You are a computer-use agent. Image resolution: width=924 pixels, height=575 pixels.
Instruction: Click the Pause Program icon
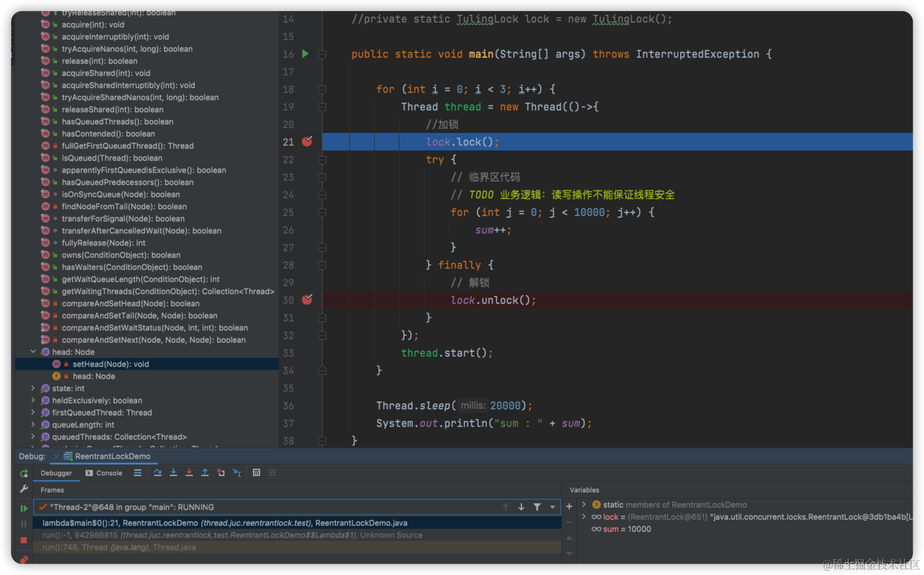tap(24, 524)
